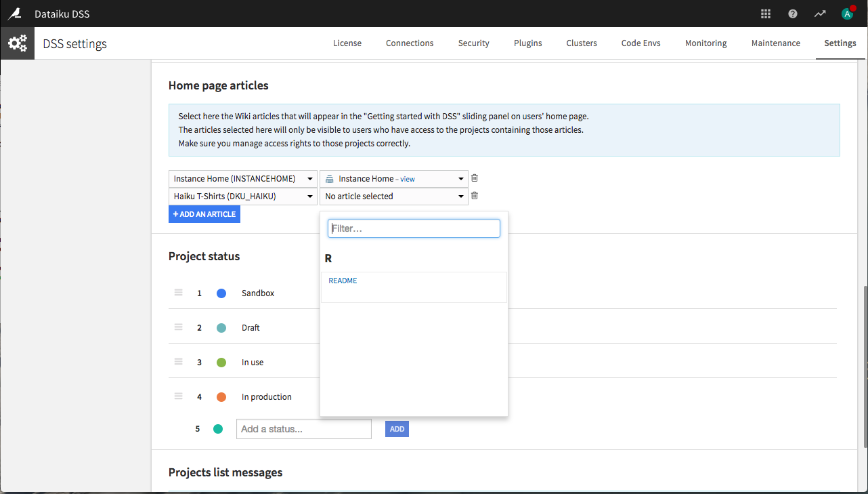The height and width of the screenshot is (494, 868).
Task: Open the help question mark menu
Action: pyautogui.click(x=793, y=14)
